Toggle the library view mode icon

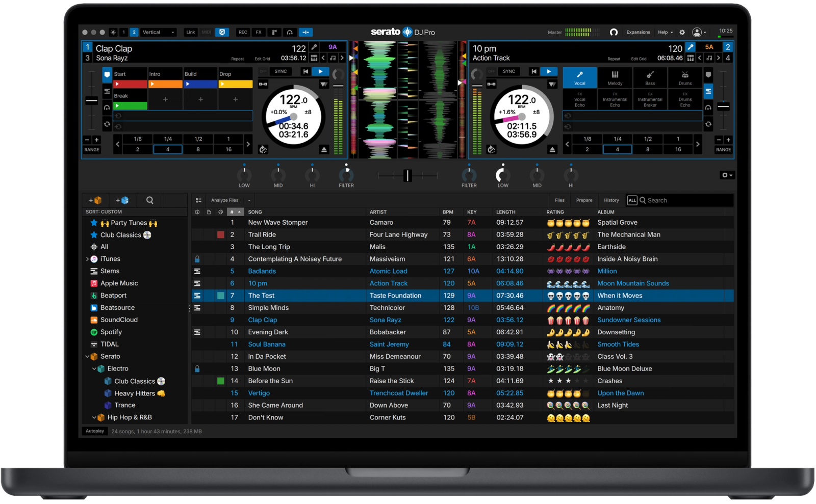(x=198, y=200)
